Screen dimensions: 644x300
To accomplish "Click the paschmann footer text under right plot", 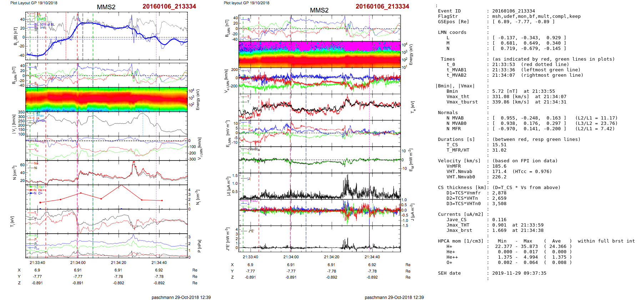I will pyautogui.click(x=394, y=298).
